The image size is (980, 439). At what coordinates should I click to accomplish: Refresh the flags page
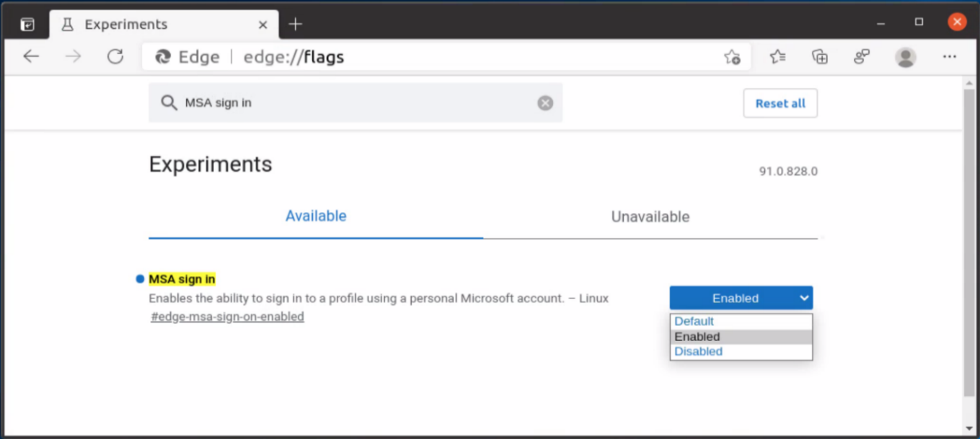click(x=116, y=56)
